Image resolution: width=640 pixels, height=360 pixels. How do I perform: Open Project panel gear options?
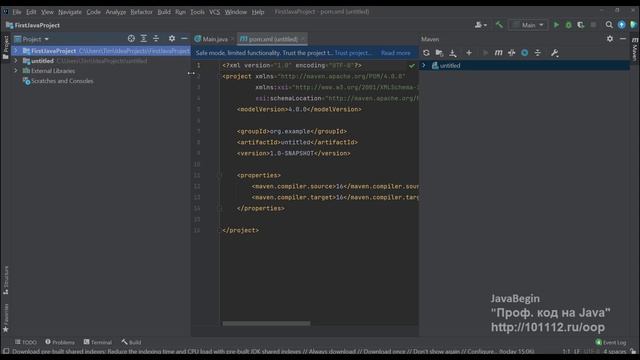tap(172, 38)
